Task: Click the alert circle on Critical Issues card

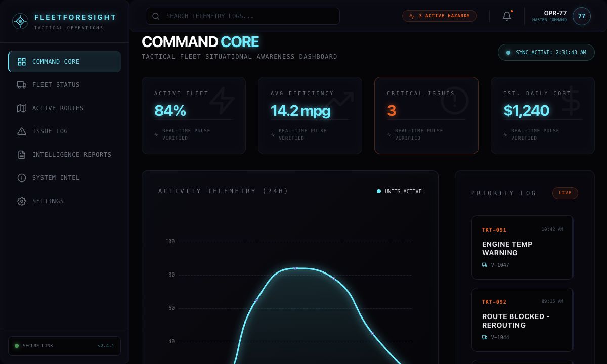Action: click(x=455, y=101)
